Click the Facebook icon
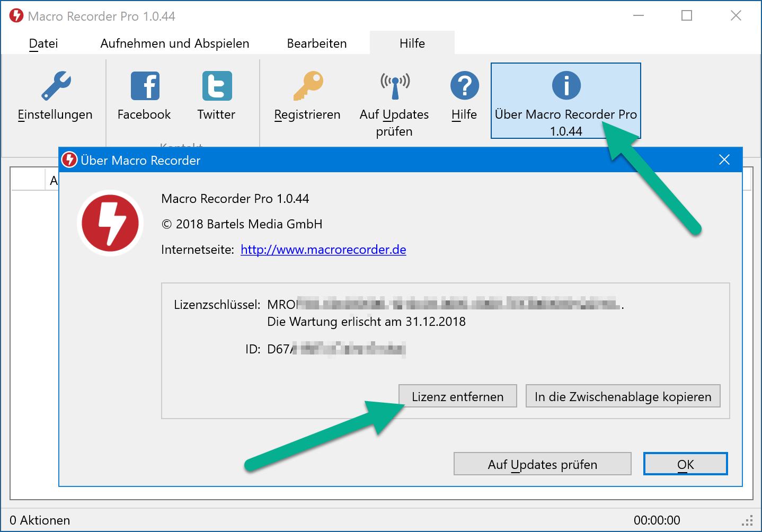 tap(145, 86)
